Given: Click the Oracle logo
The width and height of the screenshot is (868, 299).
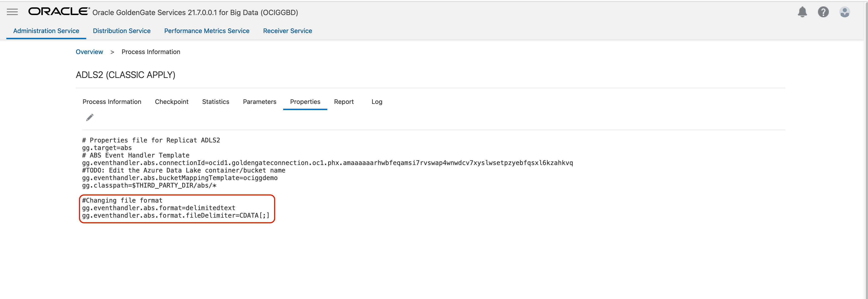Looking at the screenshot, I should tap(59, 11).
